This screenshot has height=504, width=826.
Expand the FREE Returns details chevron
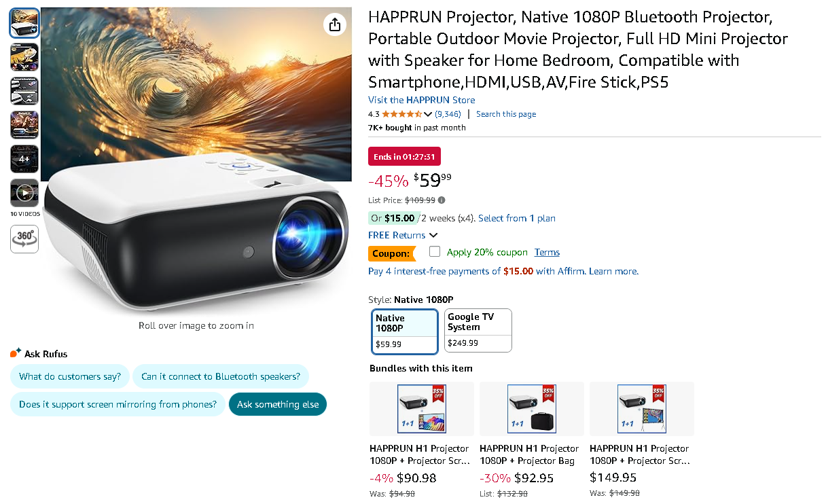(x=433, y=234)
